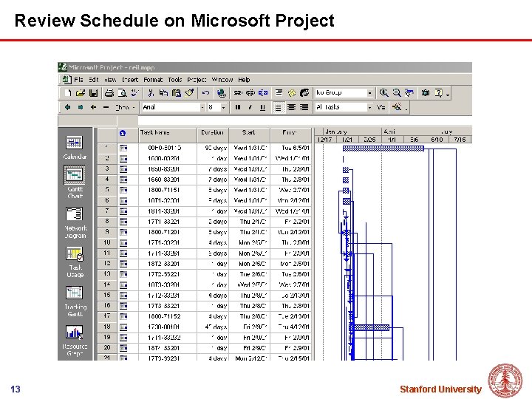Click the row 18 Gantt bar
This screenshot has height=399, width=532.
(369, 327)
